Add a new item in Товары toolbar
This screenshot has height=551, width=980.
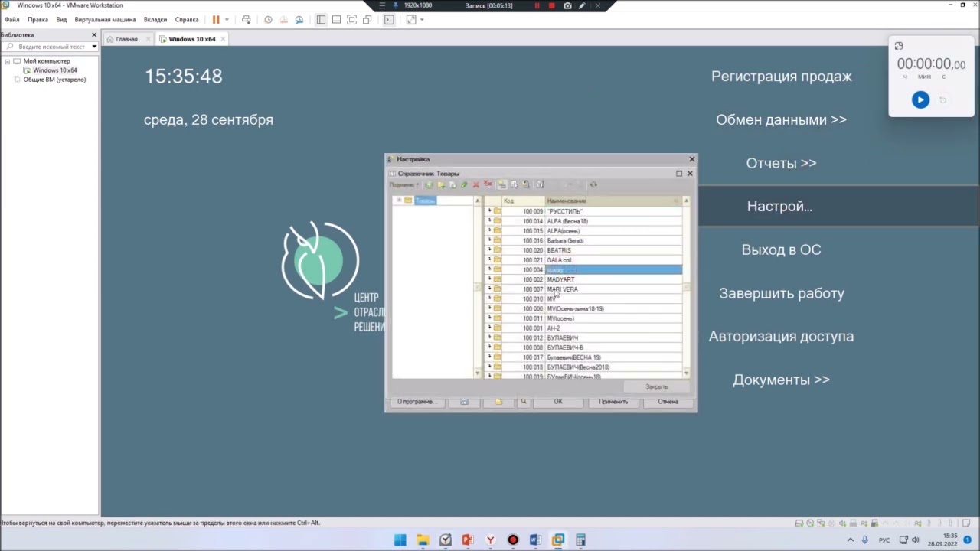pos(429,184)
